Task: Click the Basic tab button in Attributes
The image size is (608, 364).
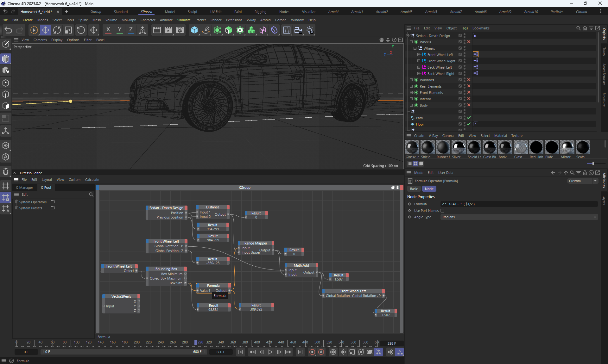Action: [414, 189]
